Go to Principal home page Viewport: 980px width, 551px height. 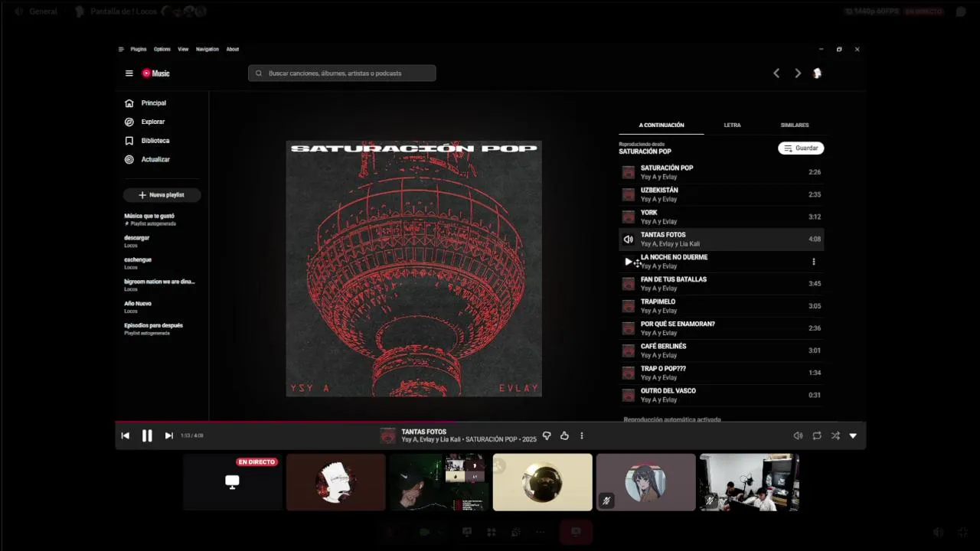(153, 103)
